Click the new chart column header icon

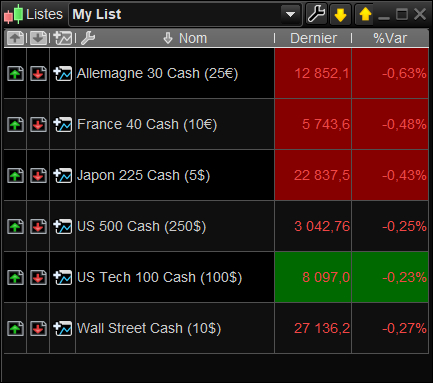tap(63, 38)
